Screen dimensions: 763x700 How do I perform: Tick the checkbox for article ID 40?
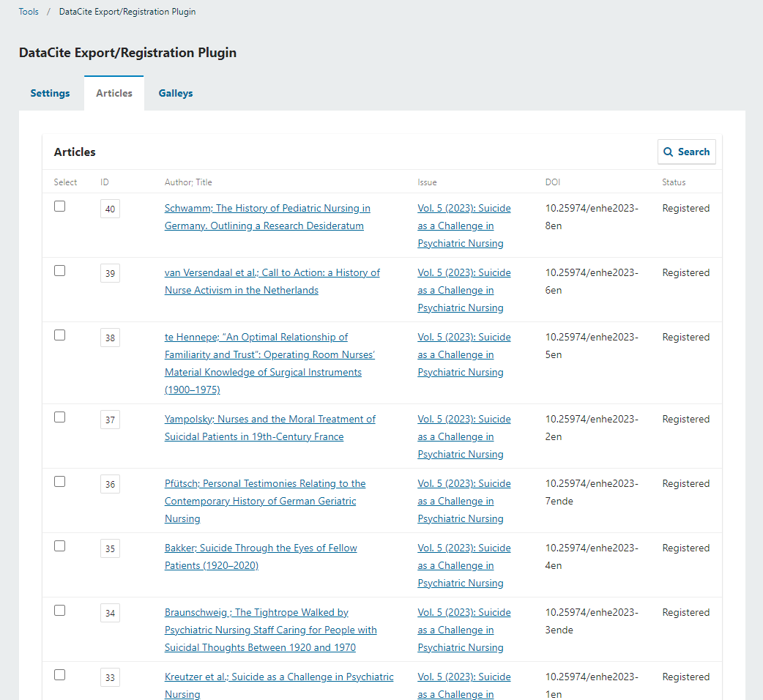click(60, 206)
